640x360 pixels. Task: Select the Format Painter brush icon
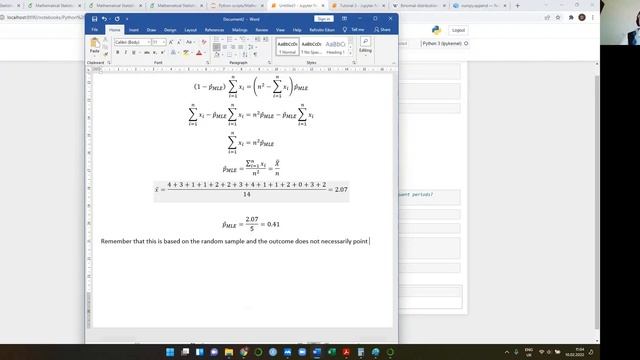(x=106, y=54)
